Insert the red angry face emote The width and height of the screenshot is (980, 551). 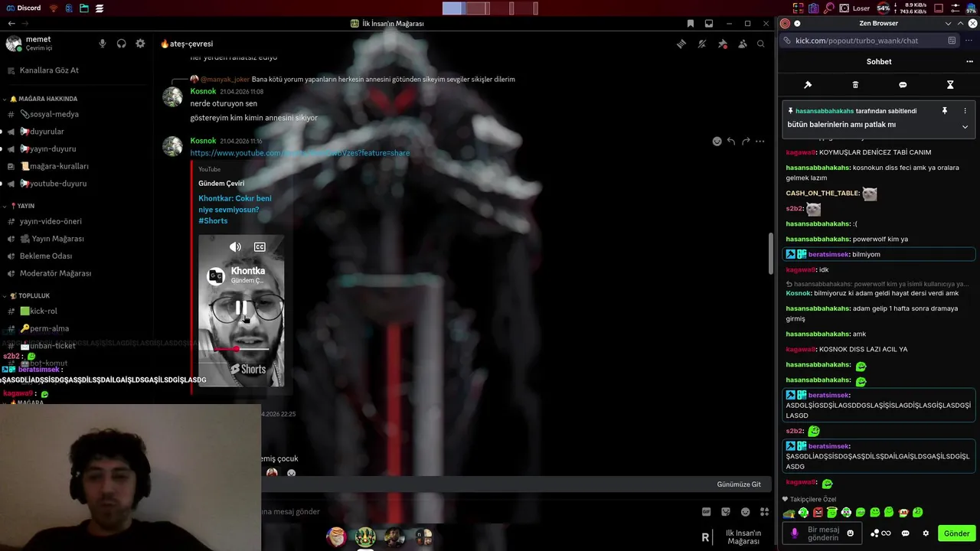tap(818, 513)
